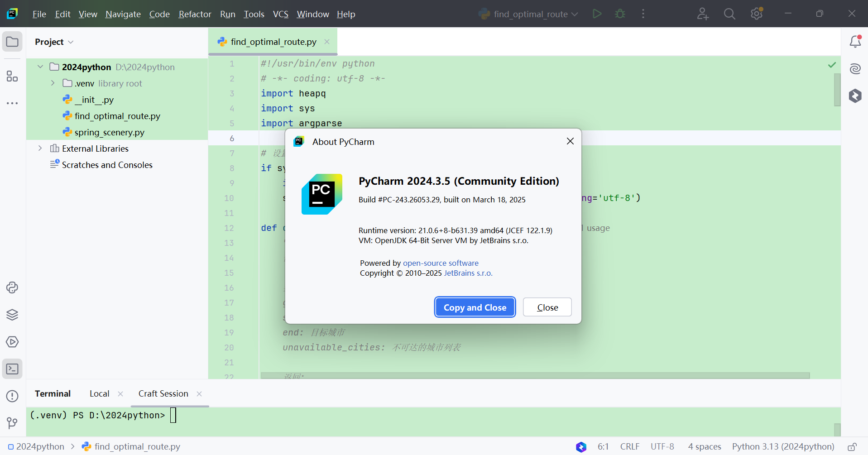Image resolution: width=868 pixels, height=455 pixels.
Task: Open file encoding UTF-8 selector
Action: pyautogui.click(x=662, y=447)
